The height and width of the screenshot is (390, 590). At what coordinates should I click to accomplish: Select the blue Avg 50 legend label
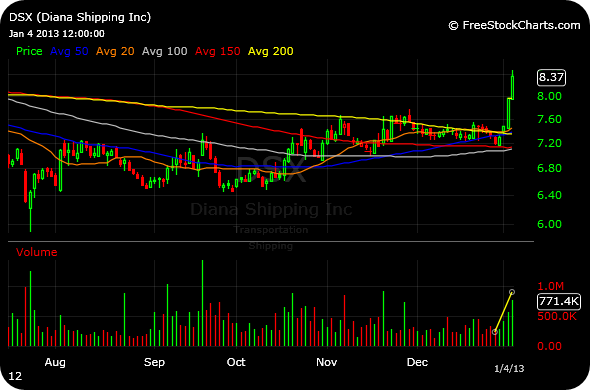click(69, 51)
